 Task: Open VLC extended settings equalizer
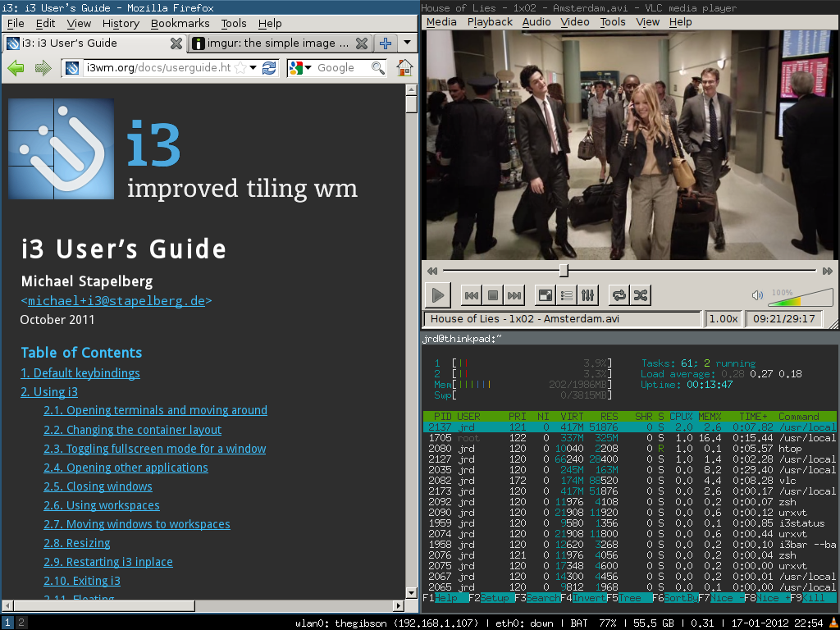pos(587,295)
